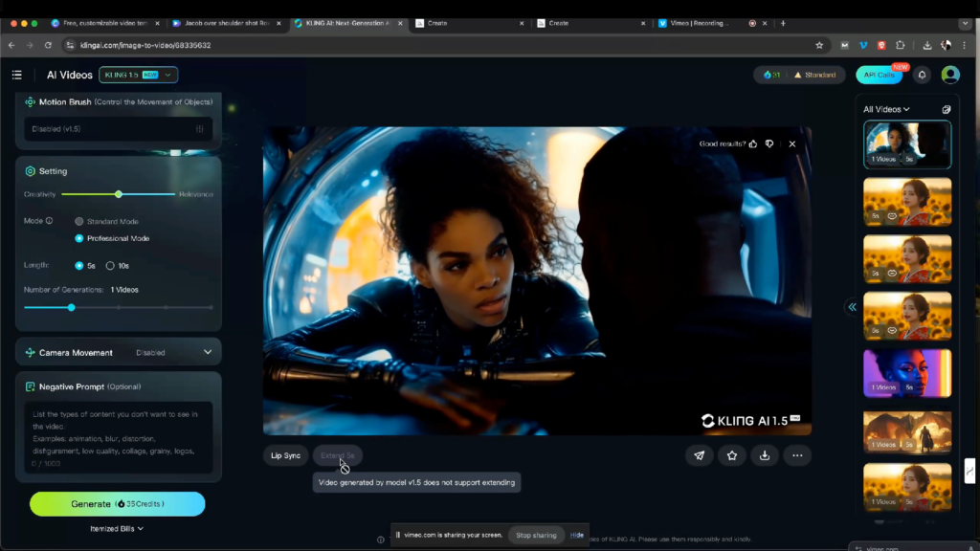Viewport: 980px width, 551px height.
Task: Click the Generate button
Action: click(117, 504)
